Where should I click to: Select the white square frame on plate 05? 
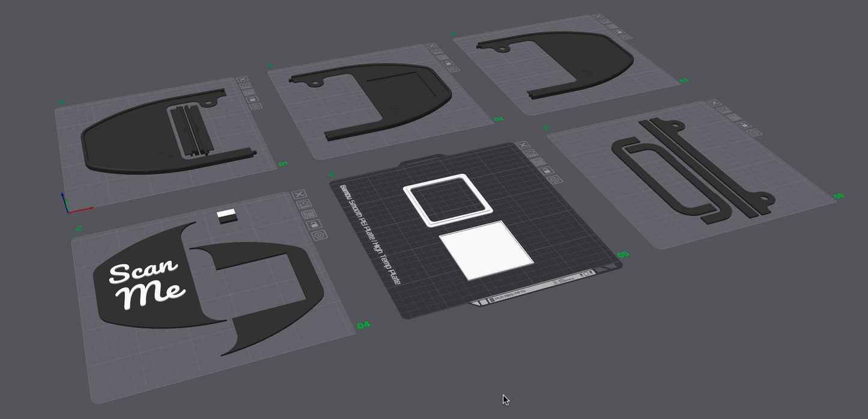tap(448, 200)
